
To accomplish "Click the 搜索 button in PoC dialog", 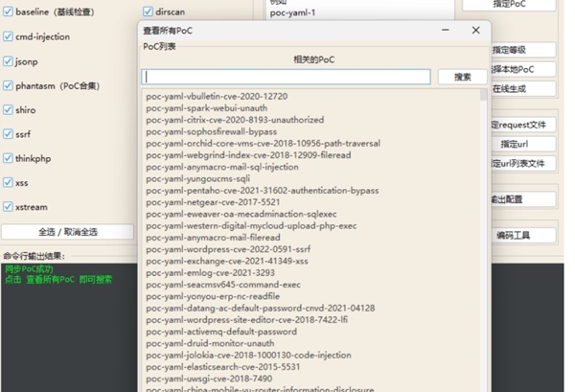I will [463, 77].
